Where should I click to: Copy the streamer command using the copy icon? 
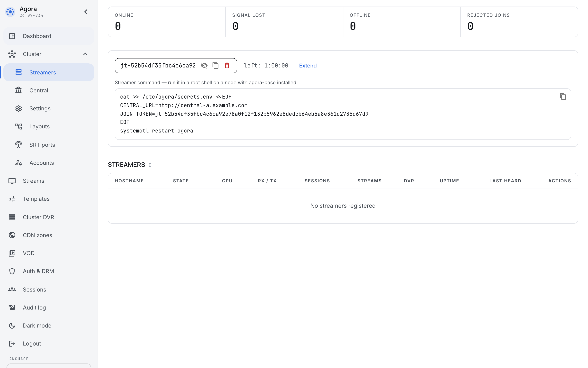pos(563,96)
